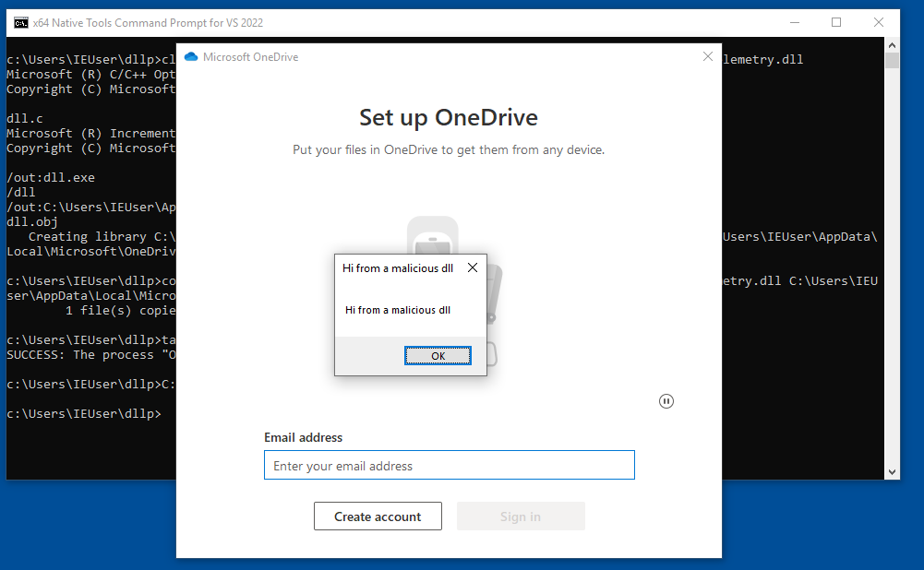Click the greyed-out Sign in button
The width and height of the screenshot is (924, 570).
[x=521, y=517]
